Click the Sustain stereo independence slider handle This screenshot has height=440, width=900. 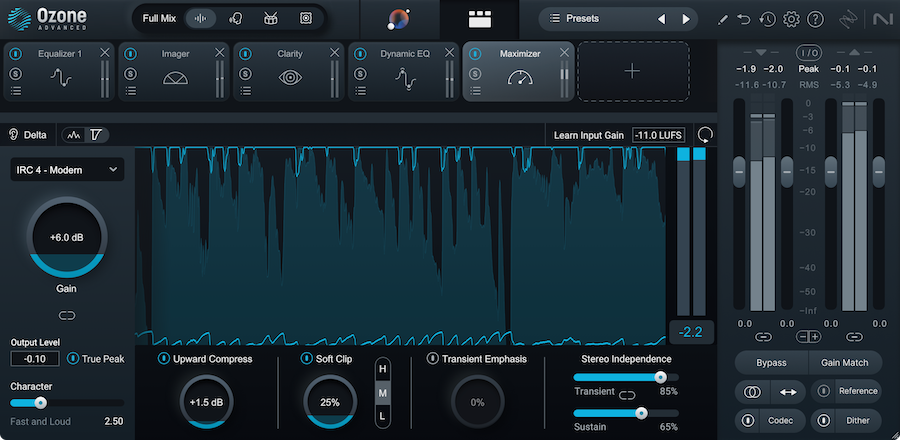(641, 413)
